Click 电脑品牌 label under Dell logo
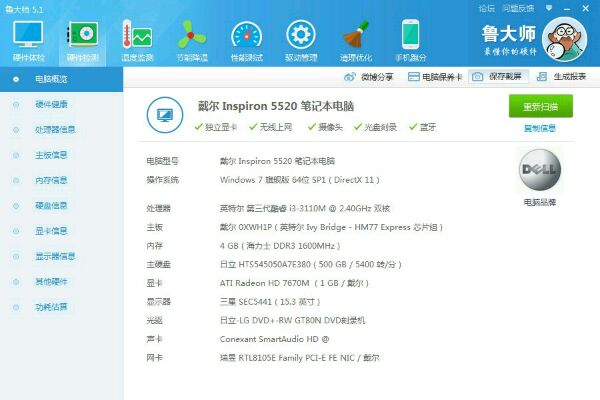 540,202
